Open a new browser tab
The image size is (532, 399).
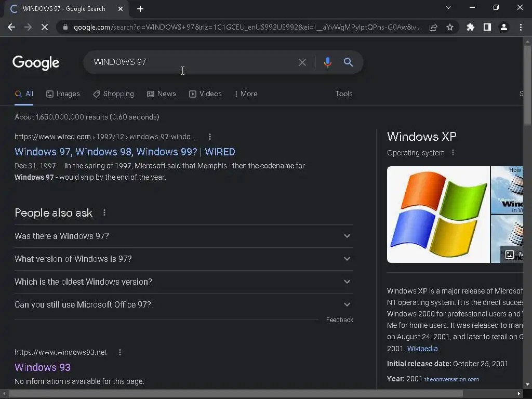click(x=140, y=9)
